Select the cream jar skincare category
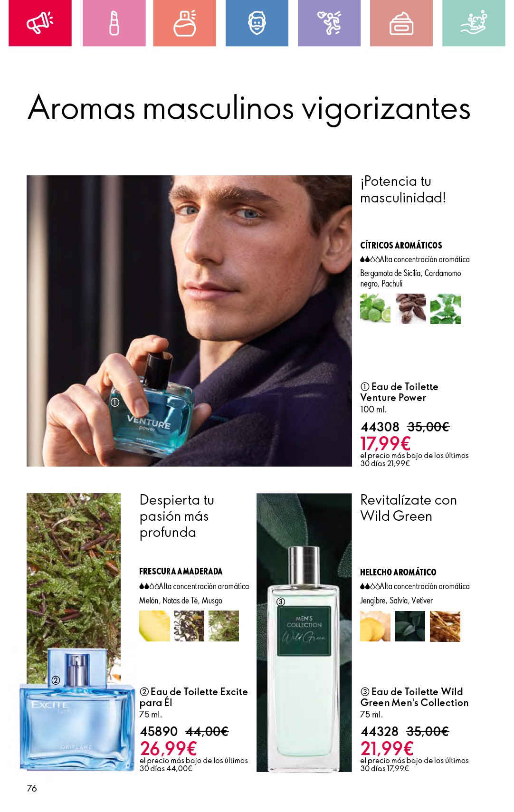 [x=401, y=23]
